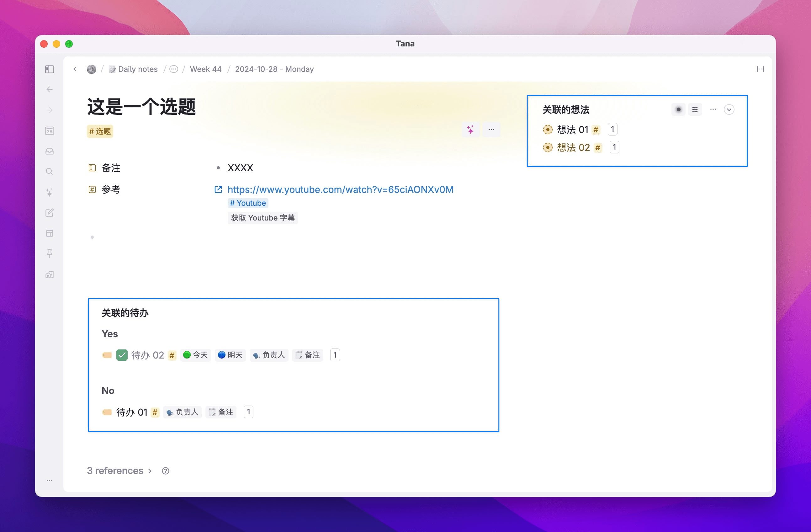Open filter options slider icon in 关联的想法
The image size is (811, 532).
click(x=695, y=110)
